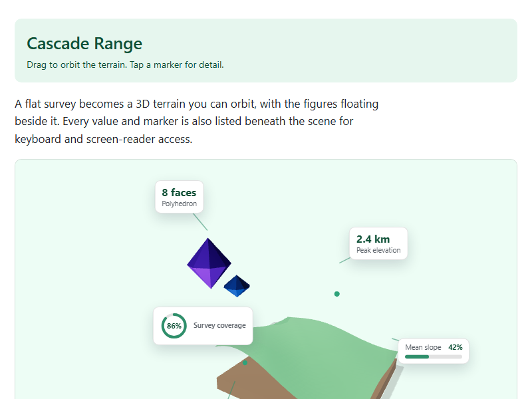This screenshot has width=532, height=399.
Task: Click the 8 faces value text
Action: tap(179, 193)
